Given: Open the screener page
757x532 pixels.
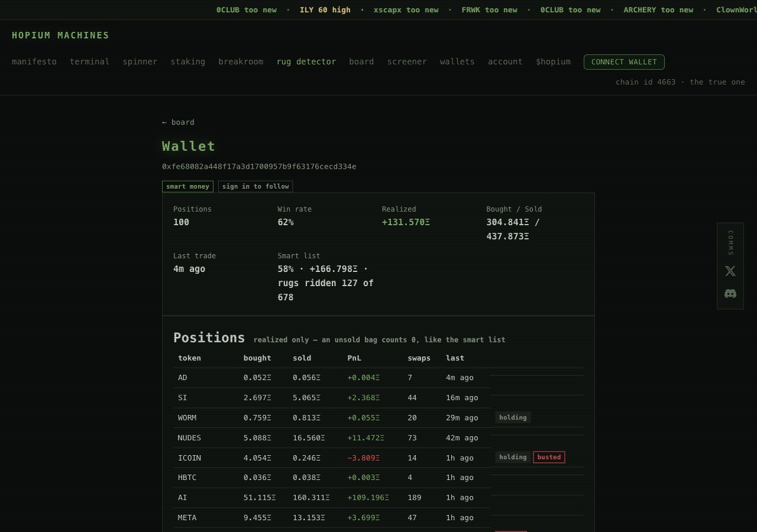Looking at the screenshot, I should pos(407,61).
